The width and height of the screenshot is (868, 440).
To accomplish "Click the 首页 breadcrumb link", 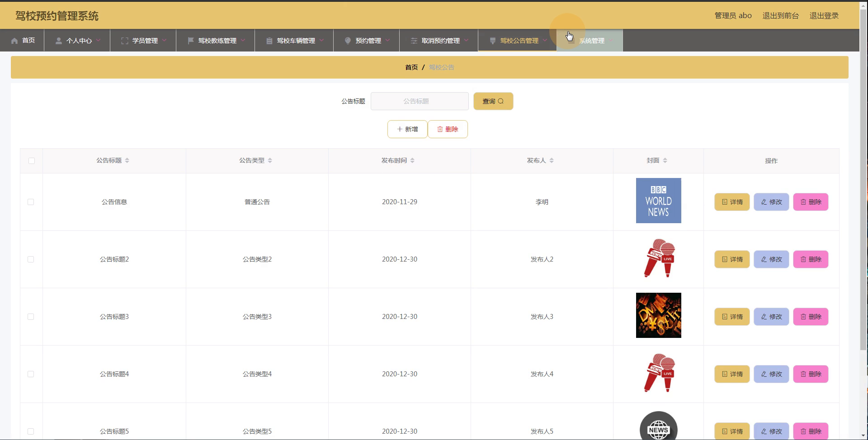I will click(411, 67).
